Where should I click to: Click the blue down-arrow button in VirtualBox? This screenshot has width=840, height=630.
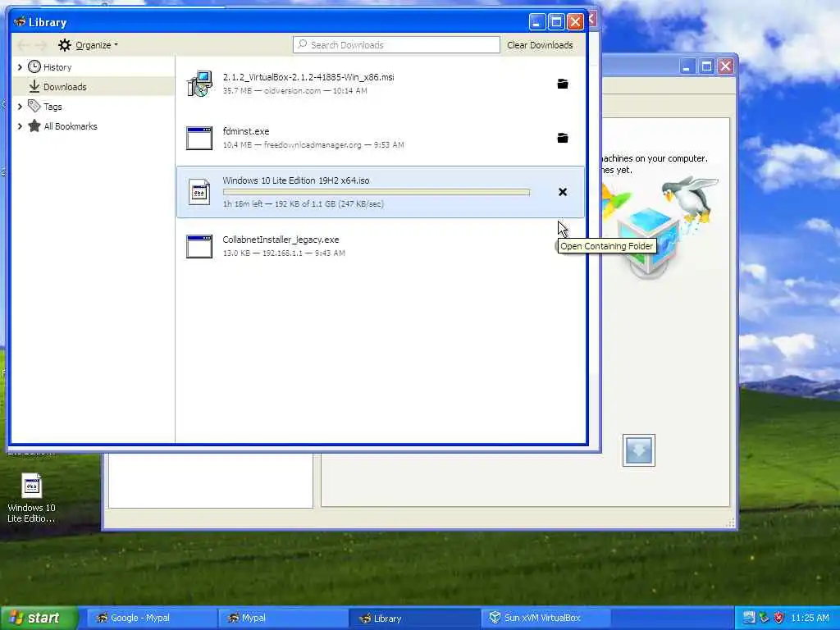(638, 450)
